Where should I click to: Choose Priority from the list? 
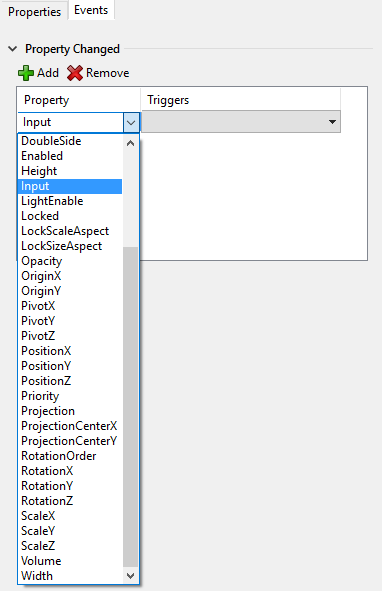[x=70, y=396]
